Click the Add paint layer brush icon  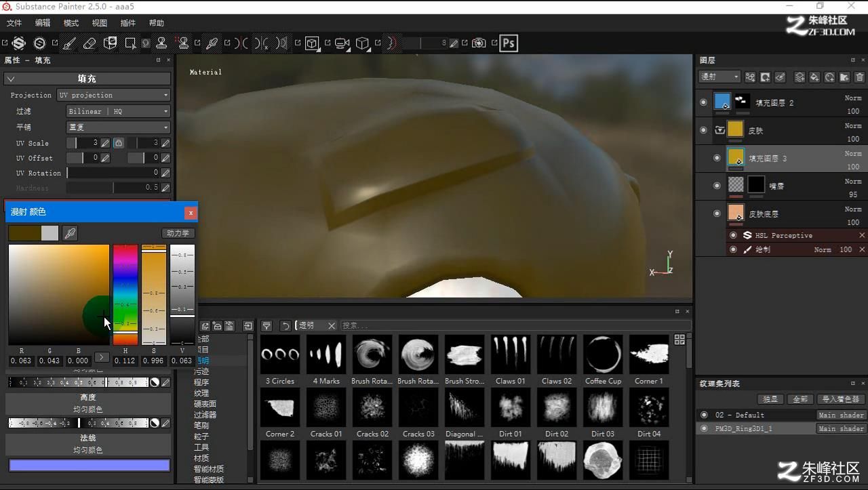coord(780,77)
